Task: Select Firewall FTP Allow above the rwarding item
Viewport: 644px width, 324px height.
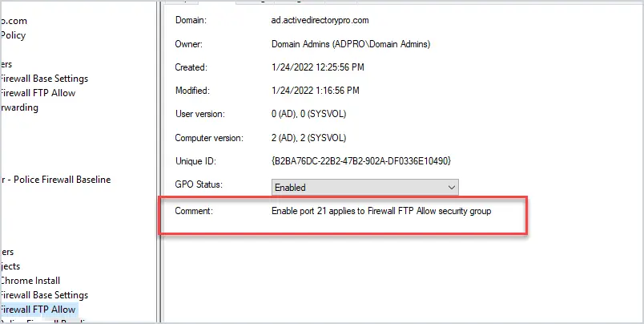Action: point(38,93)
